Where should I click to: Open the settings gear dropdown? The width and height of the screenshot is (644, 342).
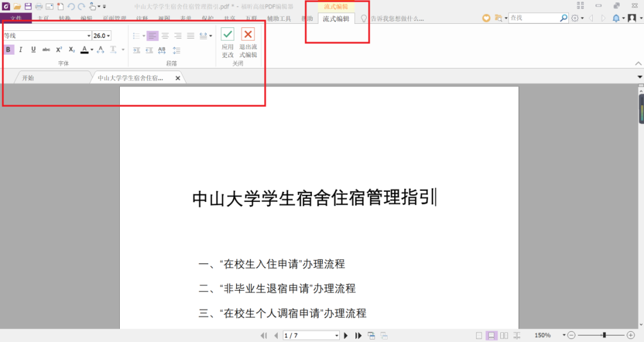tap(577, 18)
